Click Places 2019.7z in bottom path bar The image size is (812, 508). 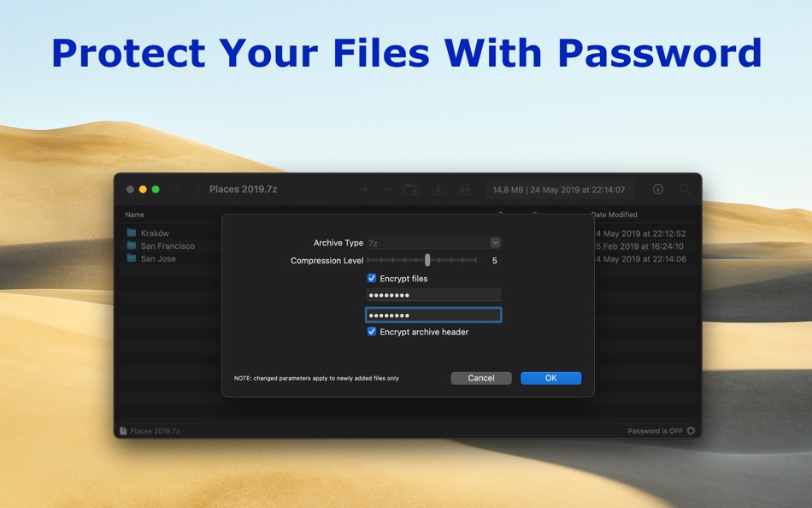[x=155, y=431]
